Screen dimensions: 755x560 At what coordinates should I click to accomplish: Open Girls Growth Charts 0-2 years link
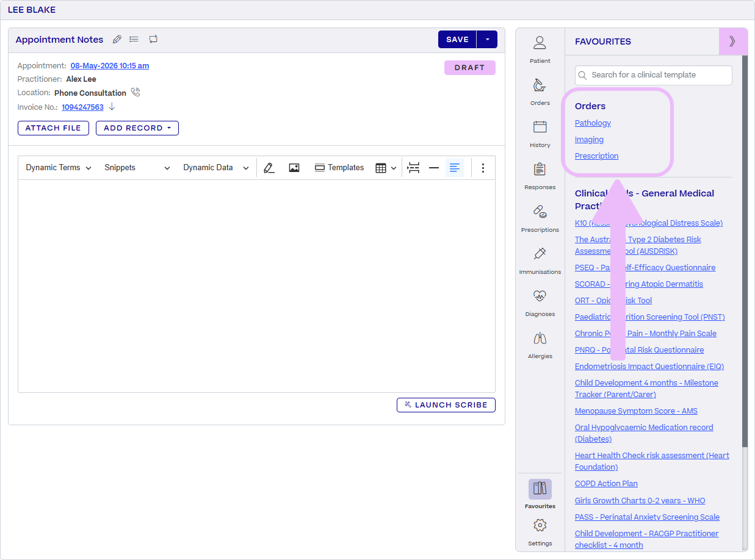coord(640,501)
